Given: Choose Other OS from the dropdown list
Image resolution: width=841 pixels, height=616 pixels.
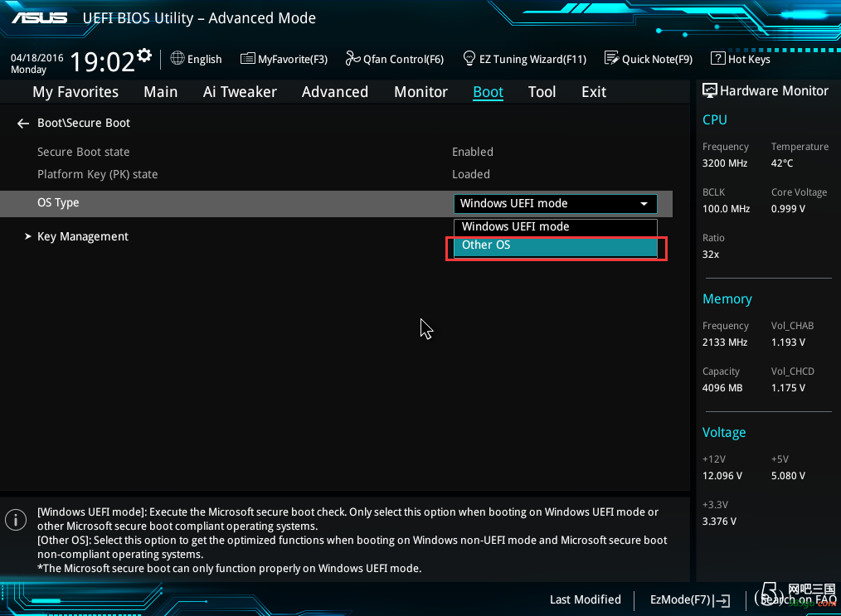Looking at the screenshot, I should 555,245.
